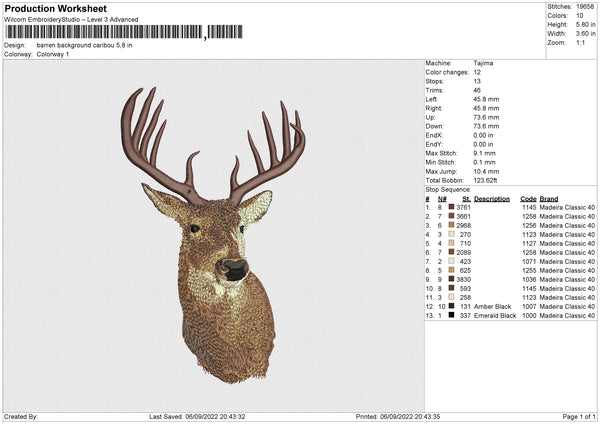The image size is (600, 424).
Task: Select the cream swatch for stop 4
Action: pyautogui.click(x=452, y=234)
